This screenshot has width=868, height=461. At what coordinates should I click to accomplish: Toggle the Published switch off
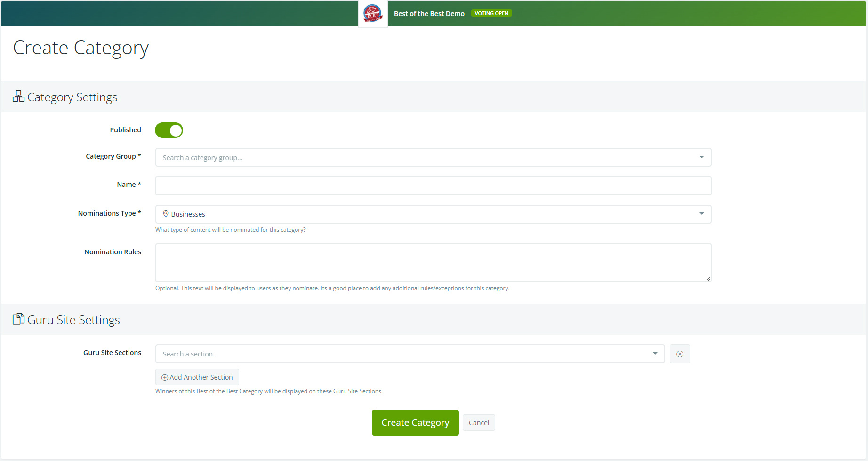(x=169, y=130)
